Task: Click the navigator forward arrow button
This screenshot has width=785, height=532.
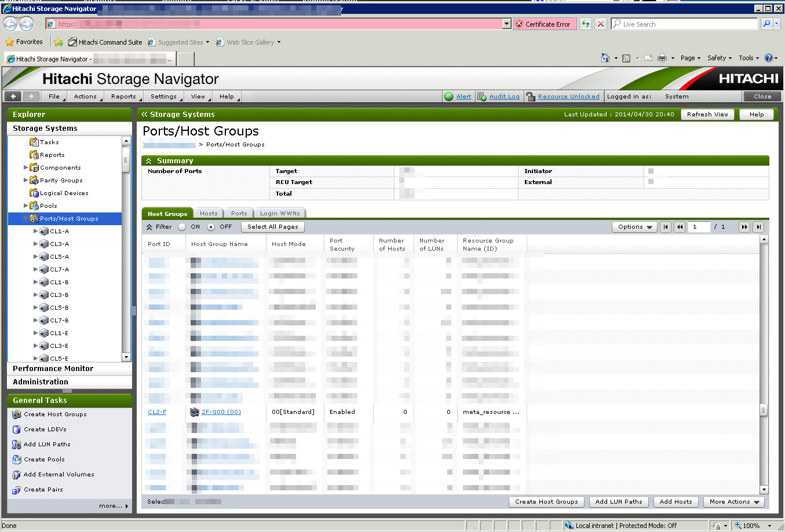Action: point(31,97)
